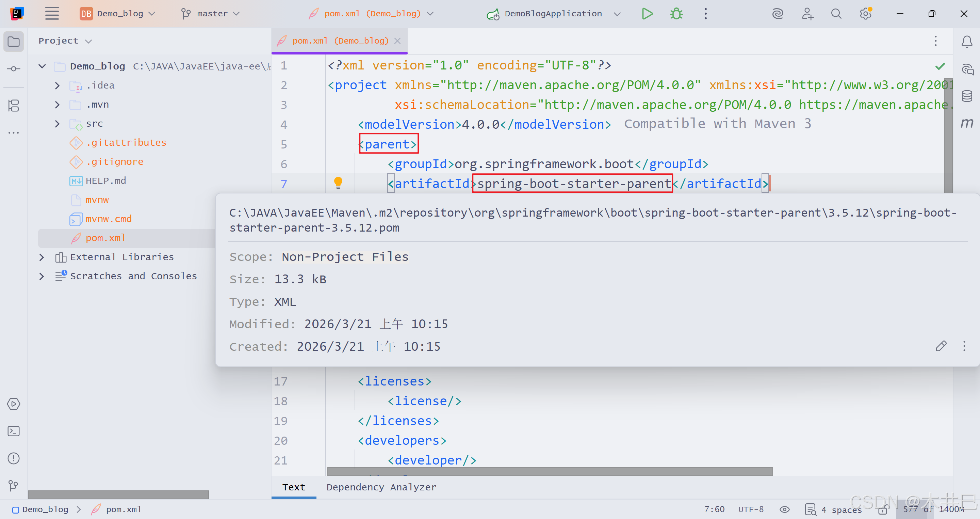
Task: Click the UTF-8 encoding in status bar
Action: tap(751, 509)
